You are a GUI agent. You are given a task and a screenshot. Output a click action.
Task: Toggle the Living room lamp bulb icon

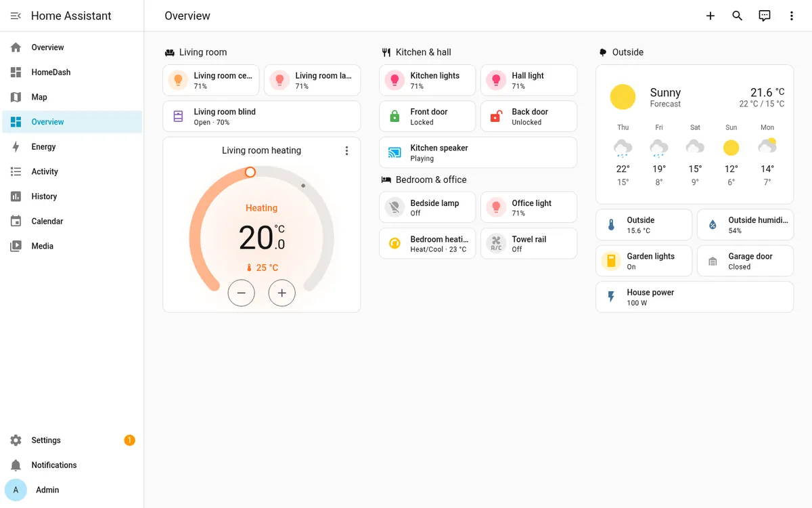(279, 80)
